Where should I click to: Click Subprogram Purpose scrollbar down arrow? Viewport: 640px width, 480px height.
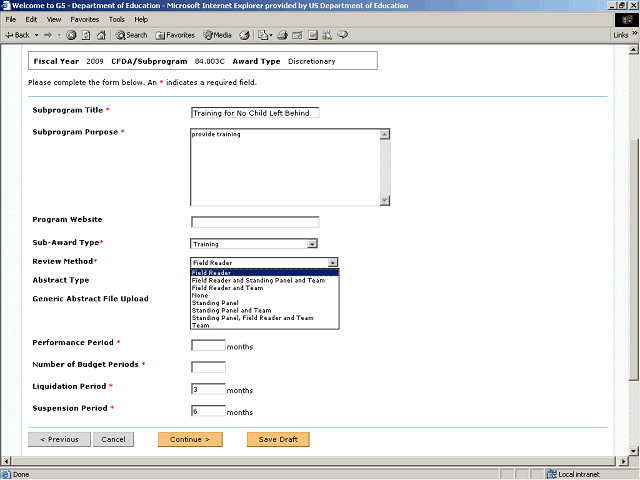(385, 200)
